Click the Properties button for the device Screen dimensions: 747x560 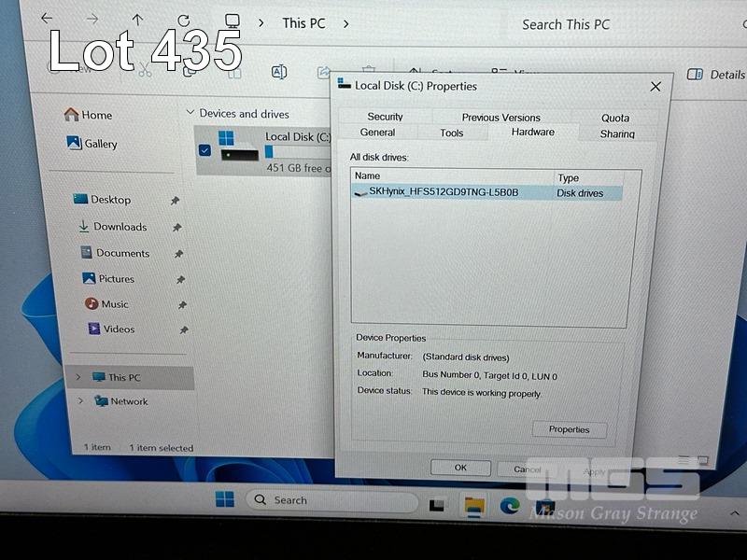(x=569, y=429)
